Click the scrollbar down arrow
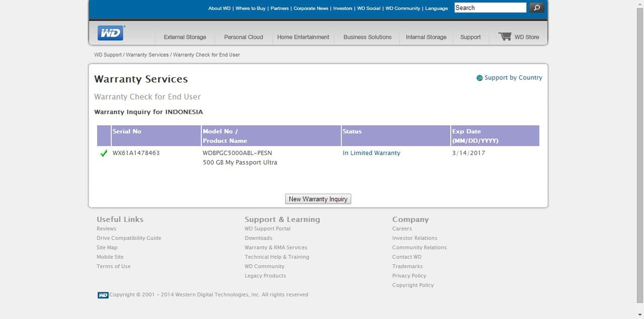Viewport: 644px width, 319px height. point(639,315)
